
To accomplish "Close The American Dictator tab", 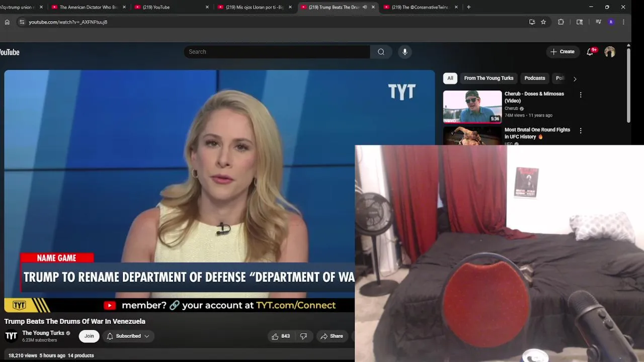I will 124,7.
